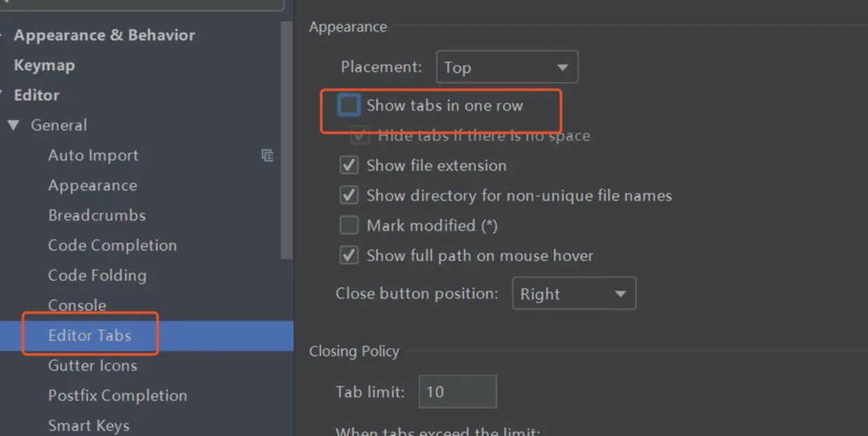Select the Editor category
The width and height of the screenshot is (868, 436).
[36, 95]
